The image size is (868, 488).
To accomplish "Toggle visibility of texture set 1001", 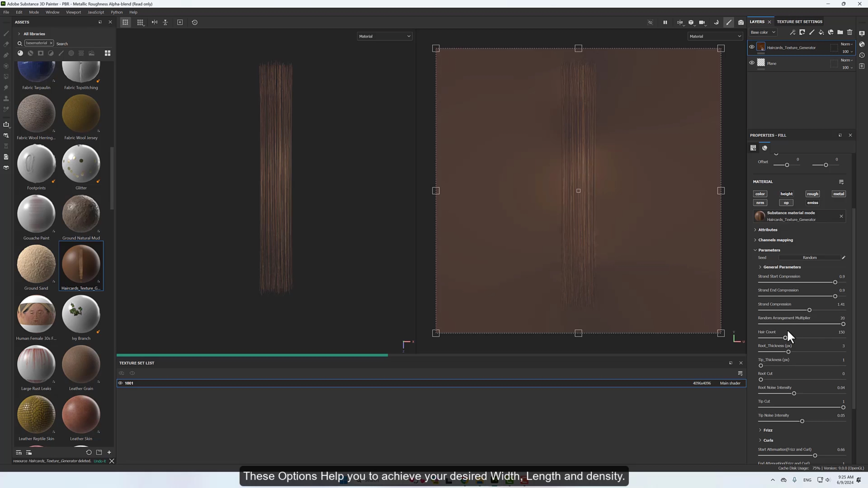I will pos(120,383).
